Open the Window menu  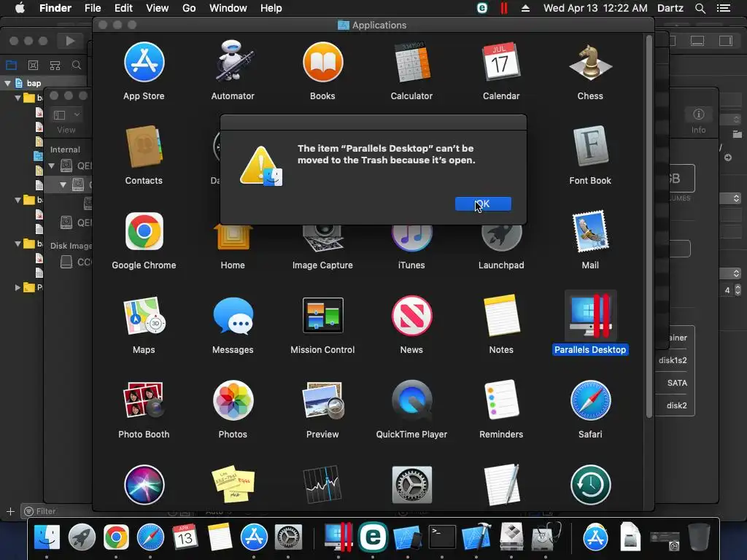(x=228, y=8)
